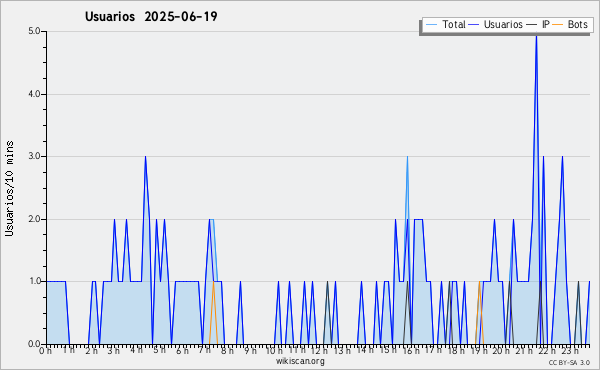This screenshot has height=370, width=600.
Task: Click the '23 h' x-axis label
Action: point(570,351)
